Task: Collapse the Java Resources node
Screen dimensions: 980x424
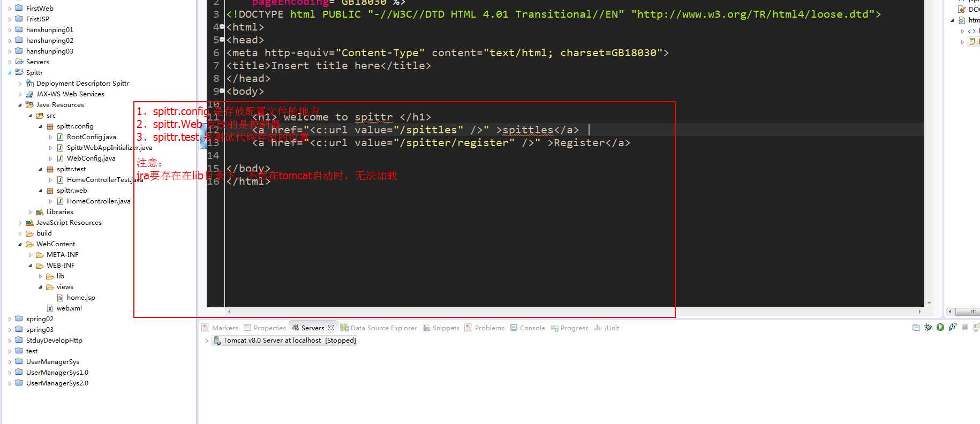Action: [x=20, y=105]
